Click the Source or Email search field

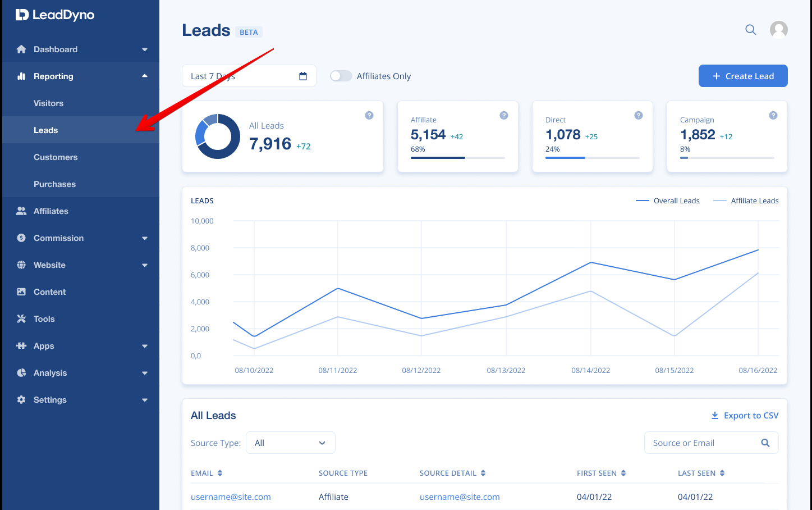[711, 443]
